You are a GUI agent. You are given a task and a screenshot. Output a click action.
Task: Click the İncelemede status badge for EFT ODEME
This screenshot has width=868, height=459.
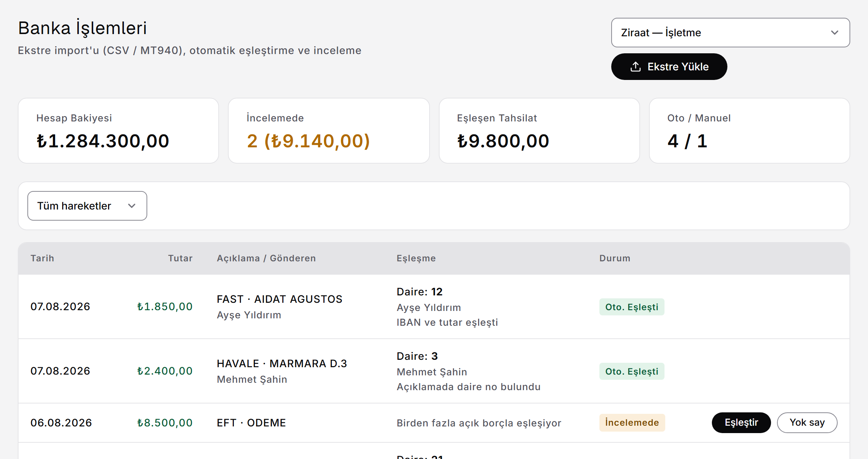click(632, 423)
